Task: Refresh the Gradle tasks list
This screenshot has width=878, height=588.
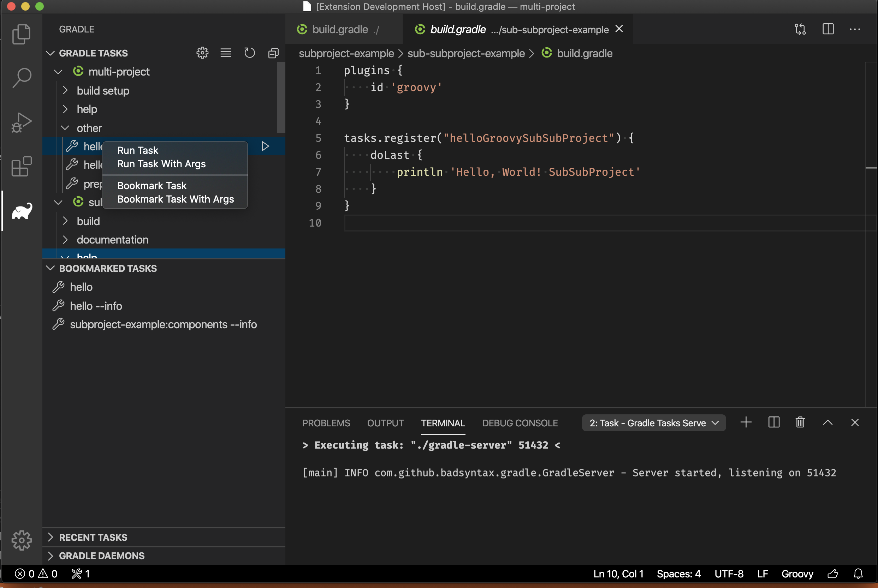Action: point(249,53)
